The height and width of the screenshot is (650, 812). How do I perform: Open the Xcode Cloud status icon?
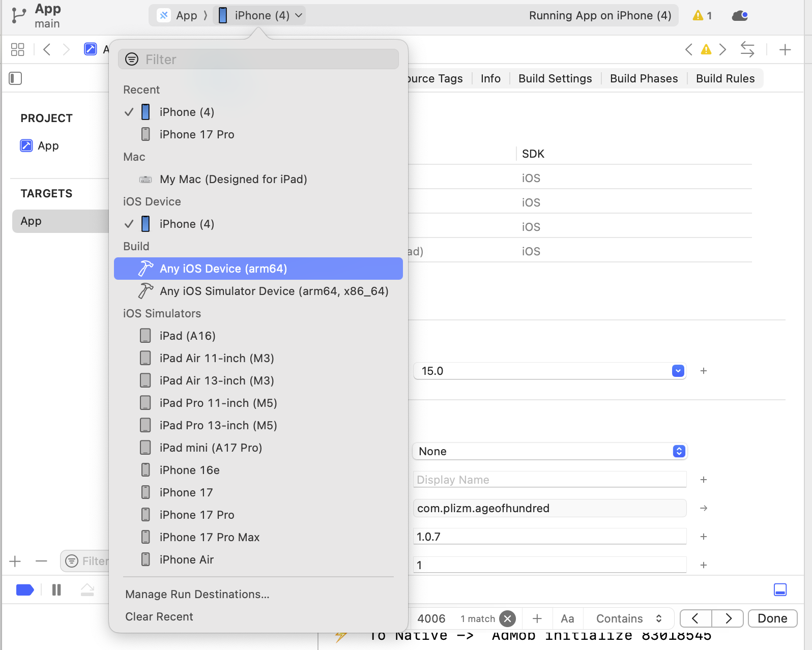pos(740,16)
